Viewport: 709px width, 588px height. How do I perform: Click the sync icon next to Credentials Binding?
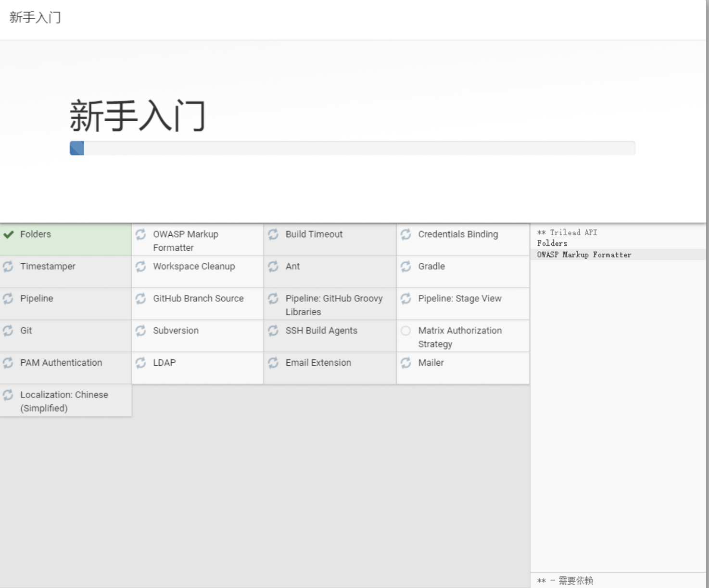(406, 234)
